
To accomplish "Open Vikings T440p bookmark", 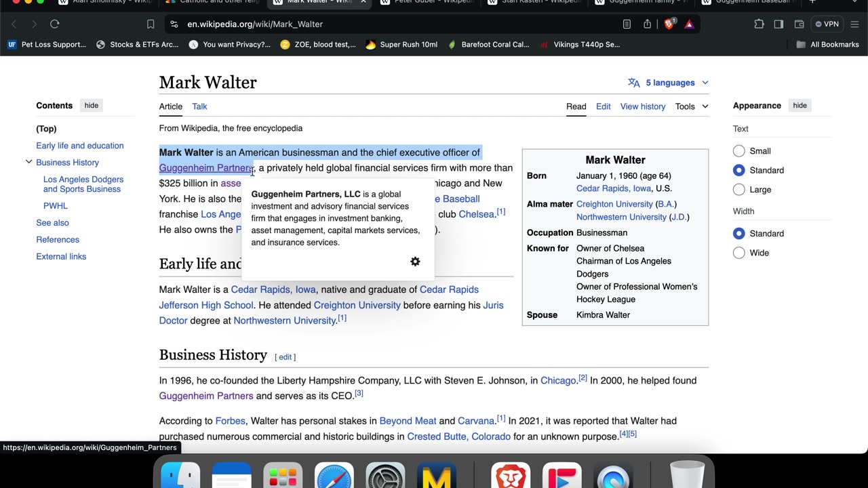I will coord(580,45).
